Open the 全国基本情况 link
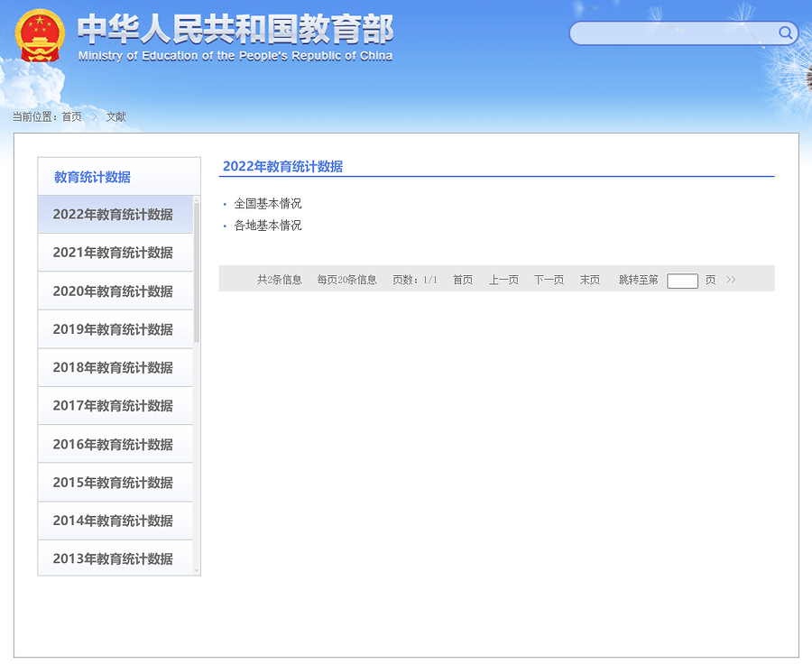This screenshot has width=812, height=664. click(267, 204)
